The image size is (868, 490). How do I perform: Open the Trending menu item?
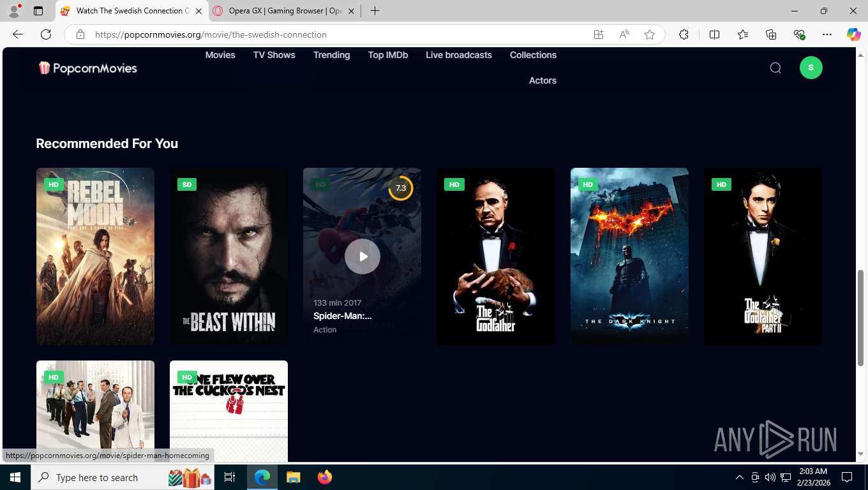332,55
